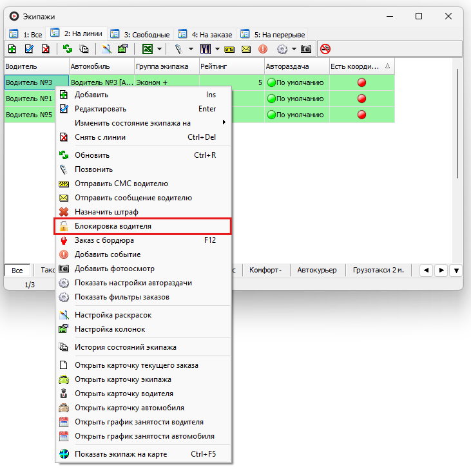Click the red exclamation event toolbar icon
471x476 pixels.
pos(263,49)
